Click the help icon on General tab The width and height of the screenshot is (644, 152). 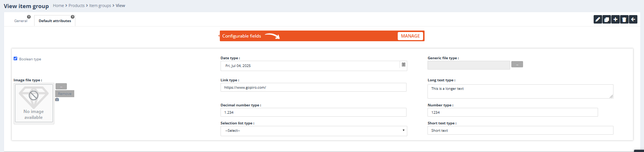pyautogui.click(x=29, y=17)
